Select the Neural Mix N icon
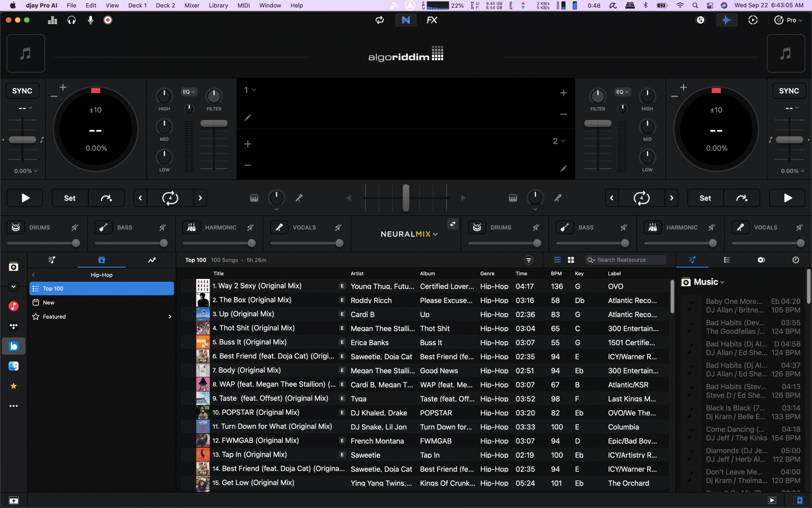Image resolution: width=812 pixels, height=508 pixels. (406, 20)
